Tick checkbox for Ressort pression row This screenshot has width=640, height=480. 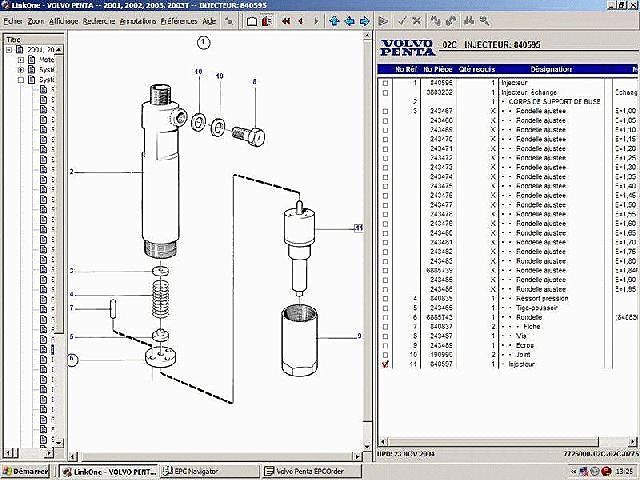coord(385,299)
